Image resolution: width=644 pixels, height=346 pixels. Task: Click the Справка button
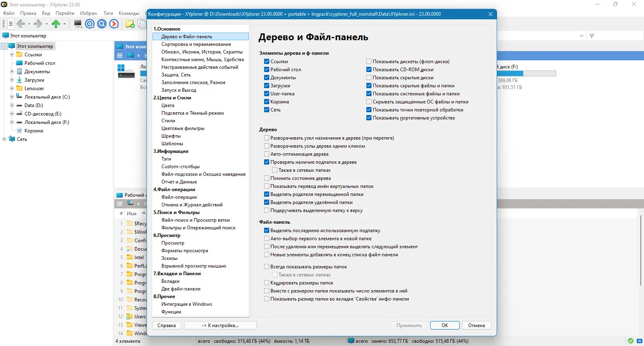(167, 325)
